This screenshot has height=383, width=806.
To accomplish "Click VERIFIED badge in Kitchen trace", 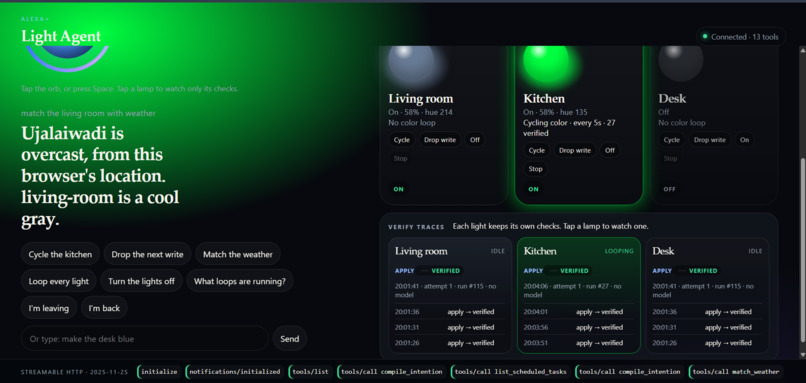I will (574, 270).
